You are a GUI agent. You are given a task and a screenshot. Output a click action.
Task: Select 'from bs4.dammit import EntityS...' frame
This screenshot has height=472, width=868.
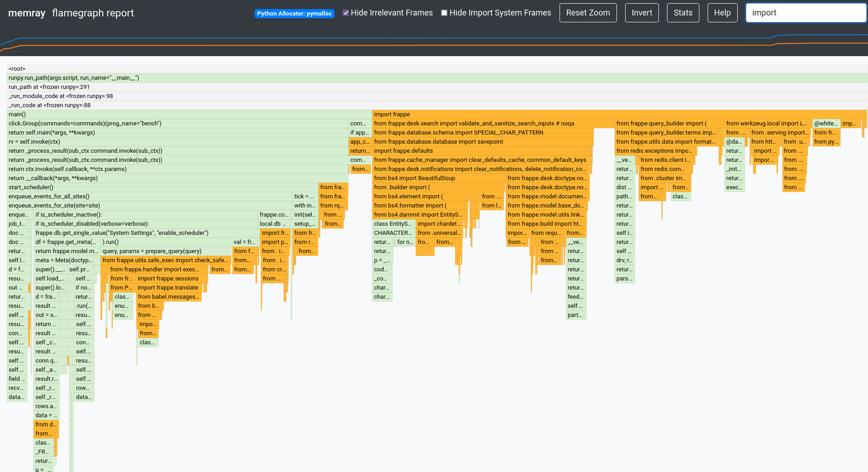click(418, 215)
